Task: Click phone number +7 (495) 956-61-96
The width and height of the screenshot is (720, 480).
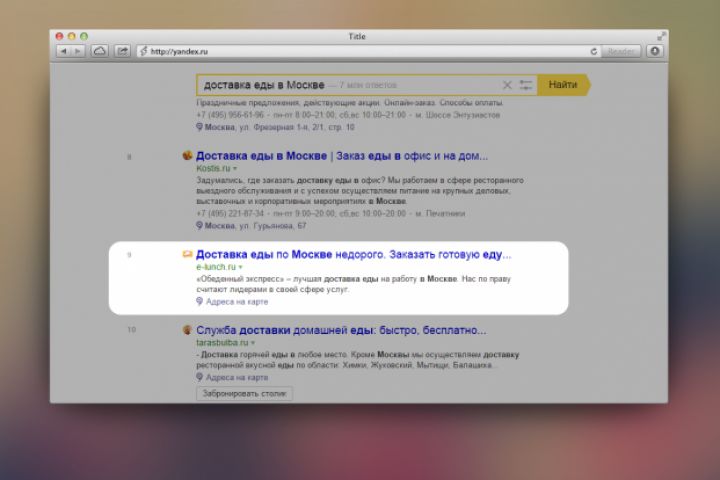Action: tap(230, 115)
